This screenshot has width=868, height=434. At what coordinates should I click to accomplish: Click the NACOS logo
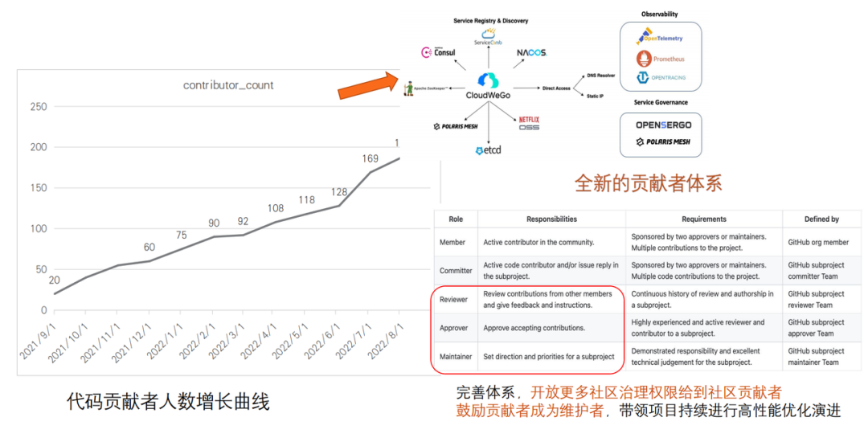(531, 52)
